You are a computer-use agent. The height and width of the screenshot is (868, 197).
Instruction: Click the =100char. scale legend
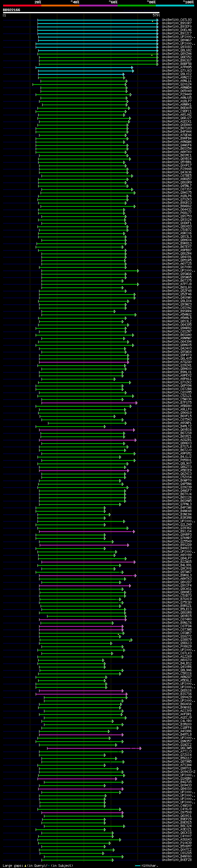coord(146,866)
